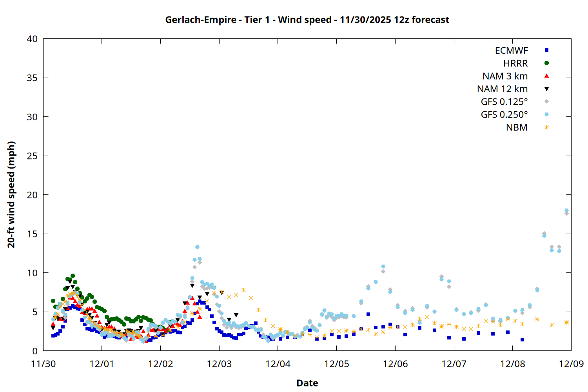Select the ECMWF legend label text
This screenshot has width=588, height=392.
coord(511,51)
